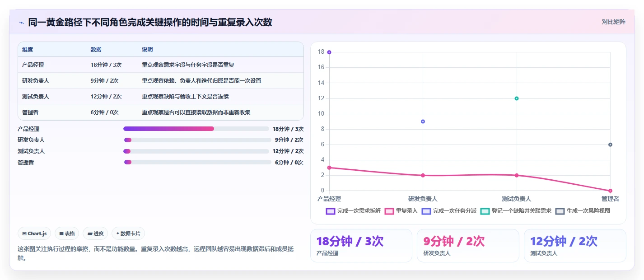Open the 9分钟 / 2次 研发负责人 card

[x=468, y=246]
